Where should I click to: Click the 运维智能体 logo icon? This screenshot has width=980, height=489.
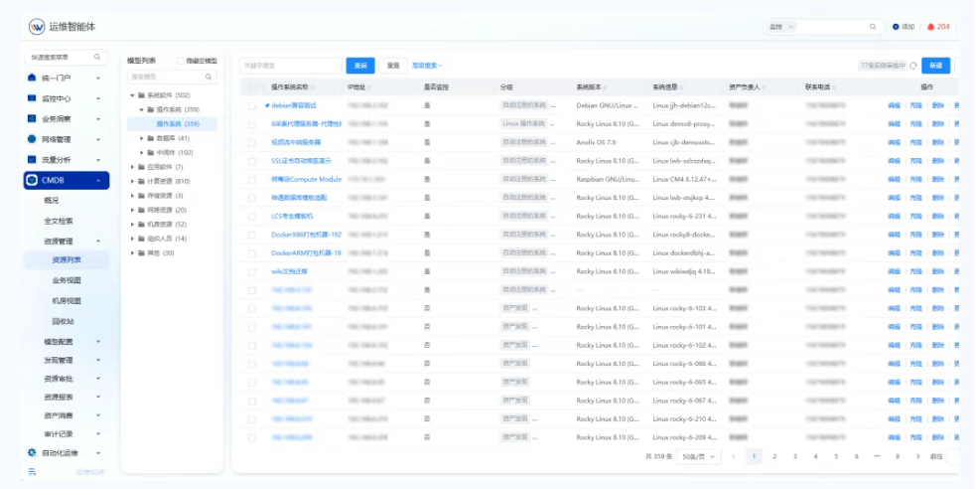(37, 27)
